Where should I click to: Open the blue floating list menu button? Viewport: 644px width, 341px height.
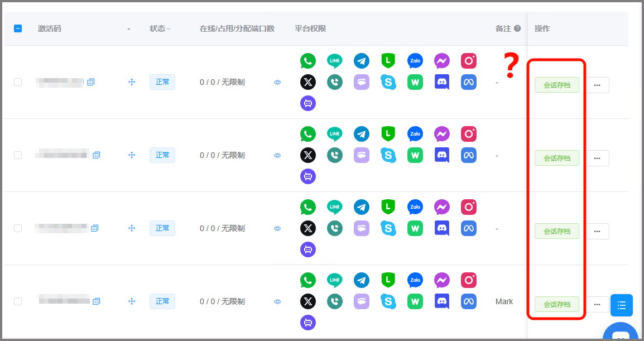coord(621,305)
